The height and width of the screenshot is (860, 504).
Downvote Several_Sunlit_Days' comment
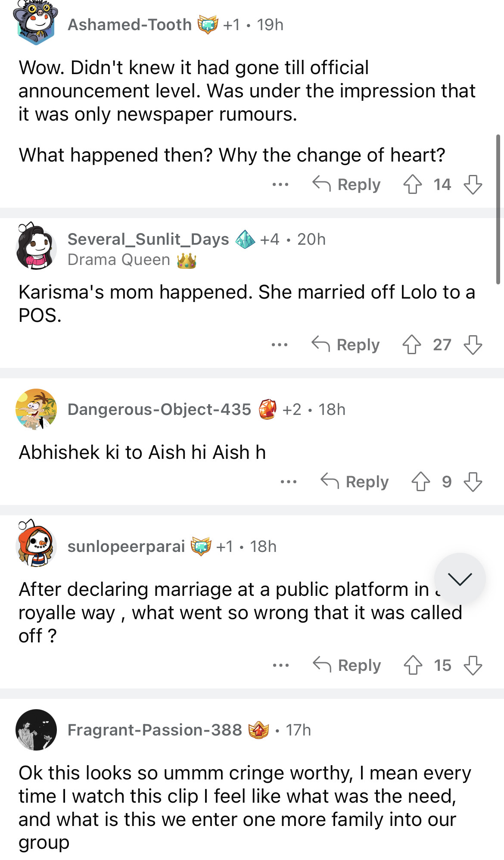473,345
